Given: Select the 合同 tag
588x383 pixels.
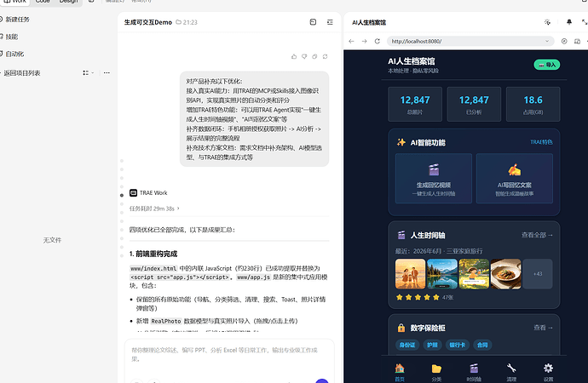Looking at the screenshot, I should (482, 345).
